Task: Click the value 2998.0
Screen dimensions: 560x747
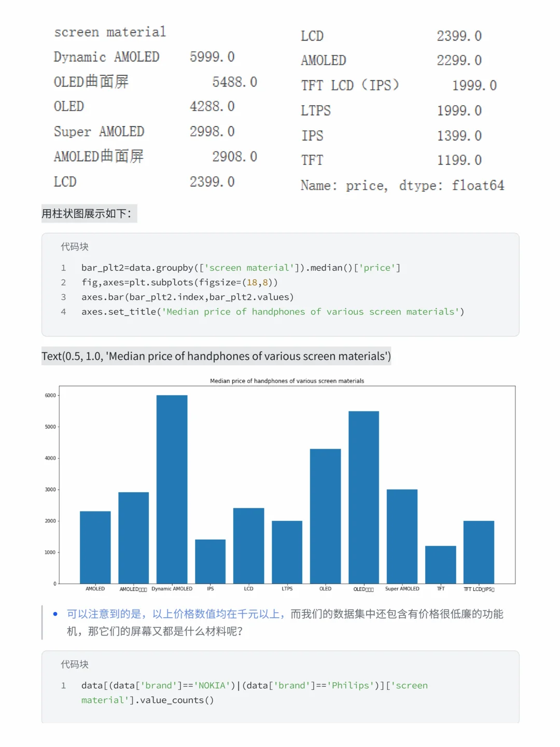Action: (212, 132)
